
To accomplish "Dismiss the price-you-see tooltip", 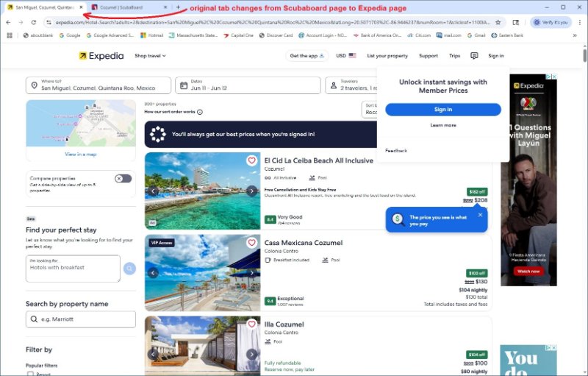I will point(481,215).
